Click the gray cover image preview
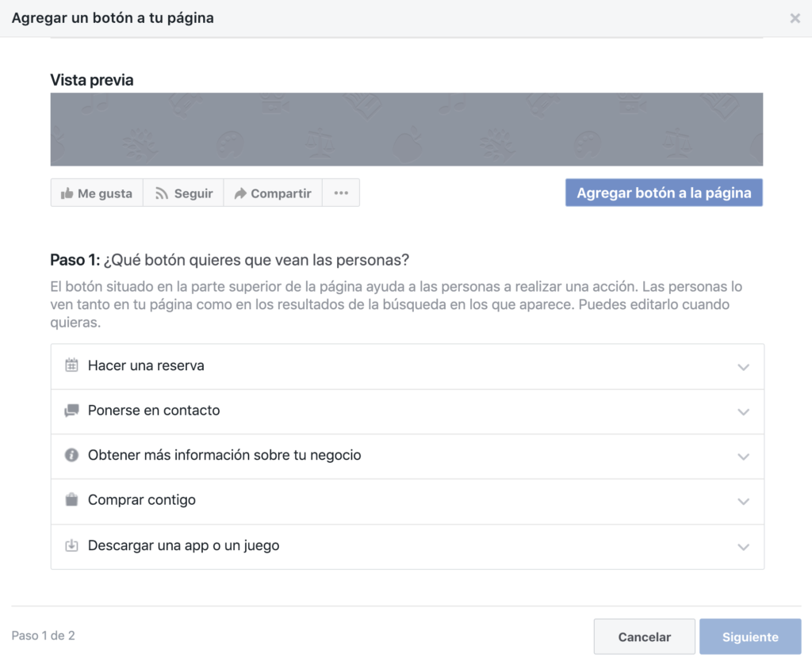The height and width of the screenshot is (665, 812). click(406, 129)
